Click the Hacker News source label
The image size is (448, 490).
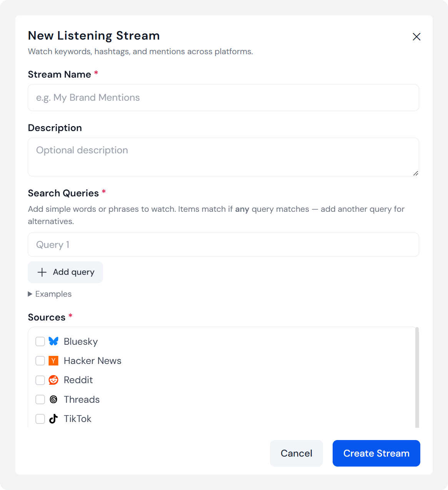[x=93, y=360]
